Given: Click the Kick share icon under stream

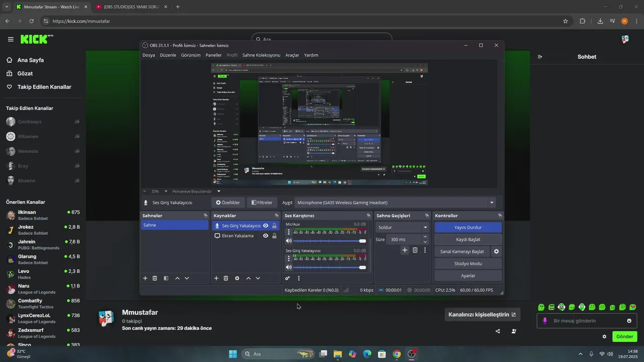Looking at the screenshot, I should click(x=498, y=331).
